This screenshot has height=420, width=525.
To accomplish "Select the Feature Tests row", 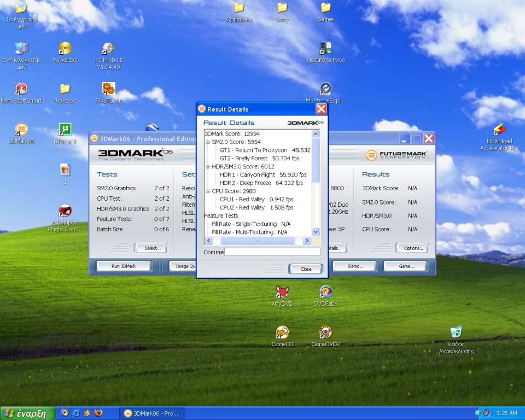I will tap(221, 215).
